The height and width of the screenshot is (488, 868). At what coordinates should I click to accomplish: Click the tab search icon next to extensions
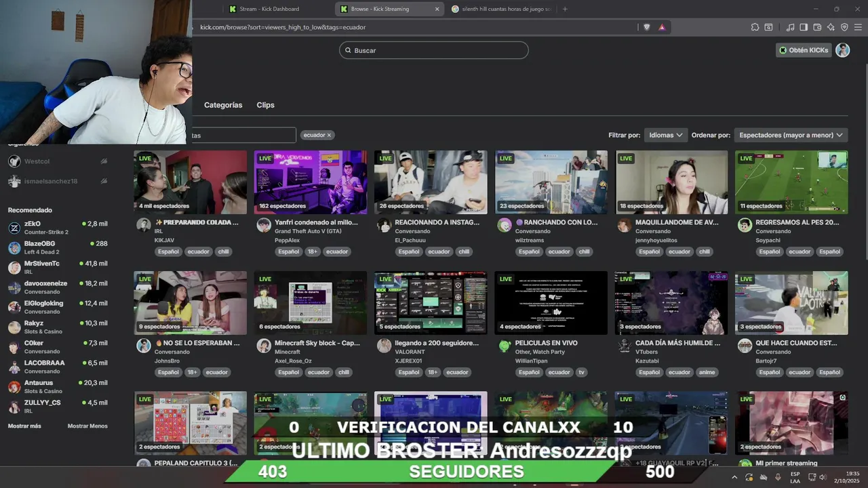point(768,27)
